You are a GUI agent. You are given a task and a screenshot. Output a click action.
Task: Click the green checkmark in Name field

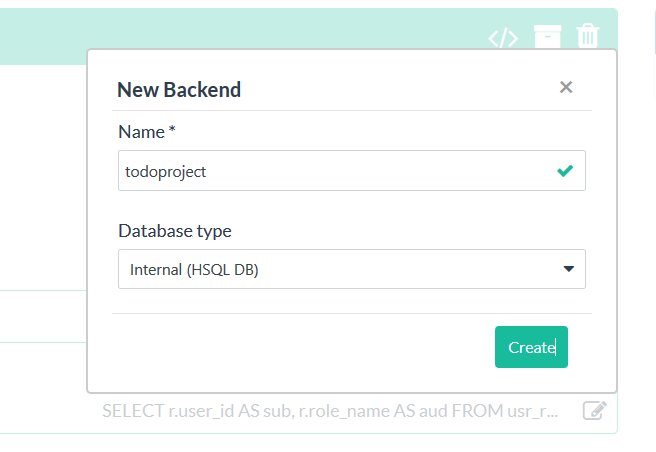click(565, 171)
